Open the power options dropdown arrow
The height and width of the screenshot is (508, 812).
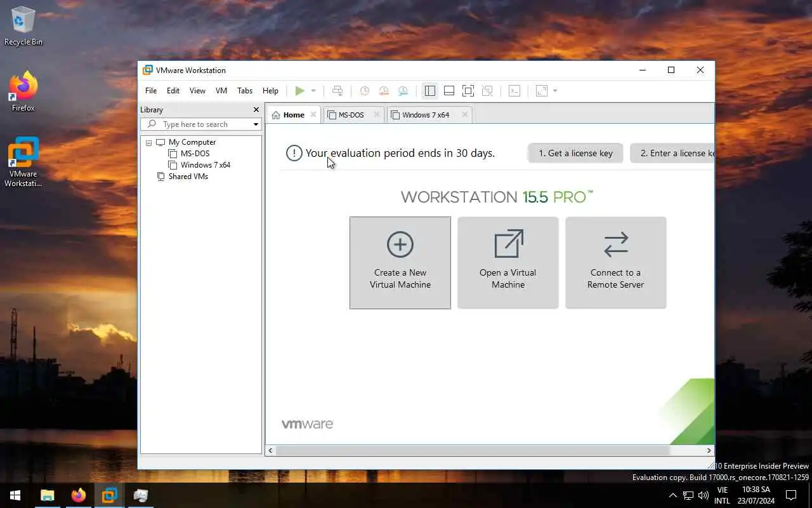(x=313, y=91)
